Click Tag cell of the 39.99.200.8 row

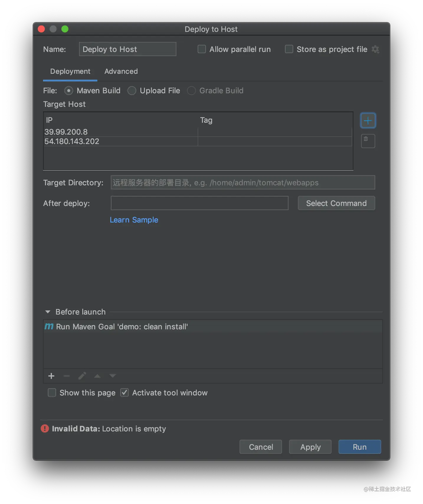coord(275,132)
